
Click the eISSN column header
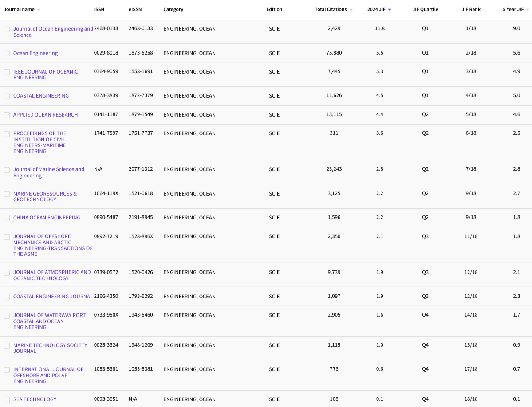(x=135, y=9)
